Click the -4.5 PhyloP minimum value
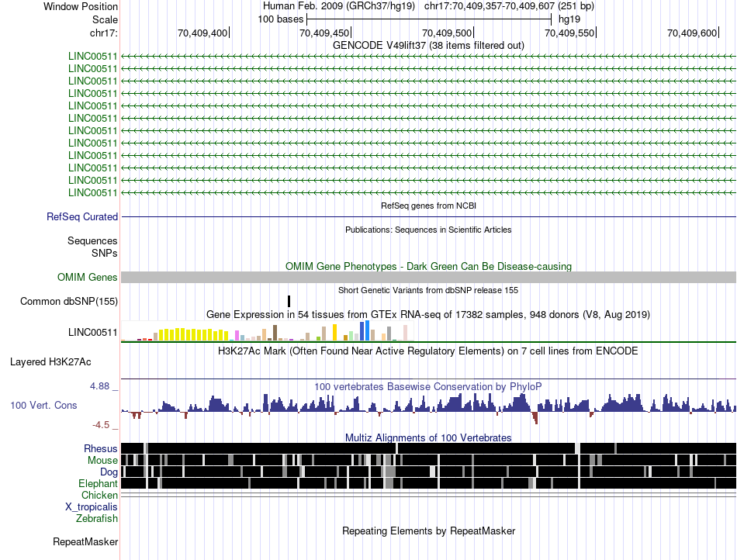 (x=101, y=425)
